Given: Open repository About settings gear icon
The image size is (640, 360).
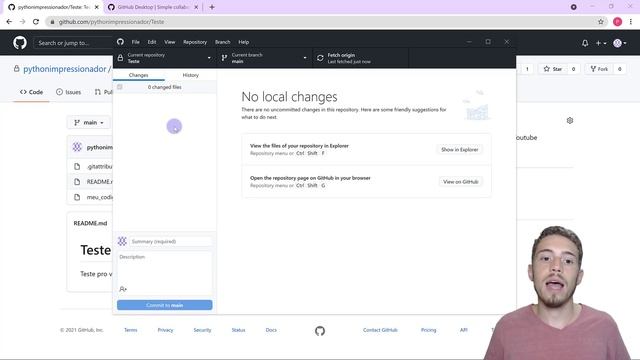Looking at the screenshot, I should pyautogui.click(x=570, y=120).
